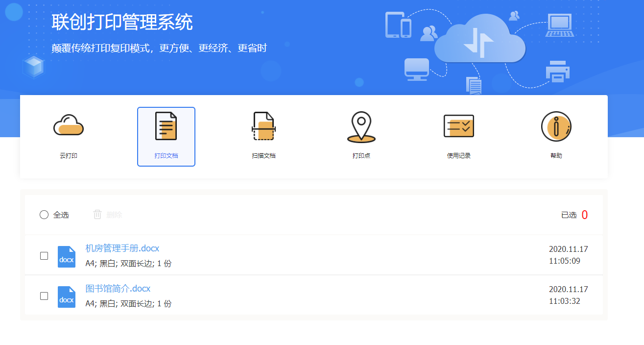Screen dimensions: 644x345
Task: Check the box for 机房管理手册.docx
Action: pos(44,256)
